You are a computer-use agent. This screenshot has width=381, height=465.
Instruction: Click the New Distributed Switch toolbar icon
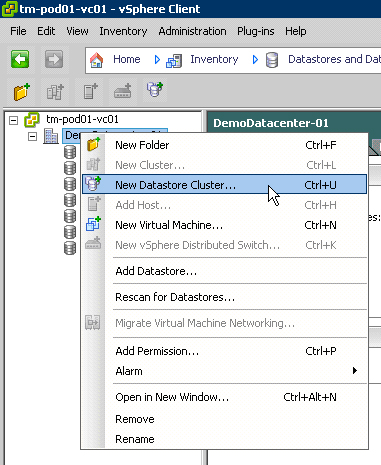123,91
